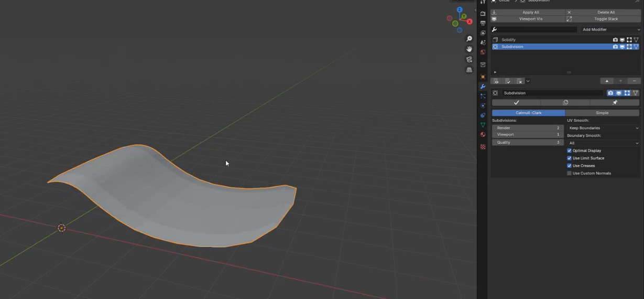Screen dimensions: 644x299
Task: Adjust the Viewport subdivisions field
Action: click(528, 135)
